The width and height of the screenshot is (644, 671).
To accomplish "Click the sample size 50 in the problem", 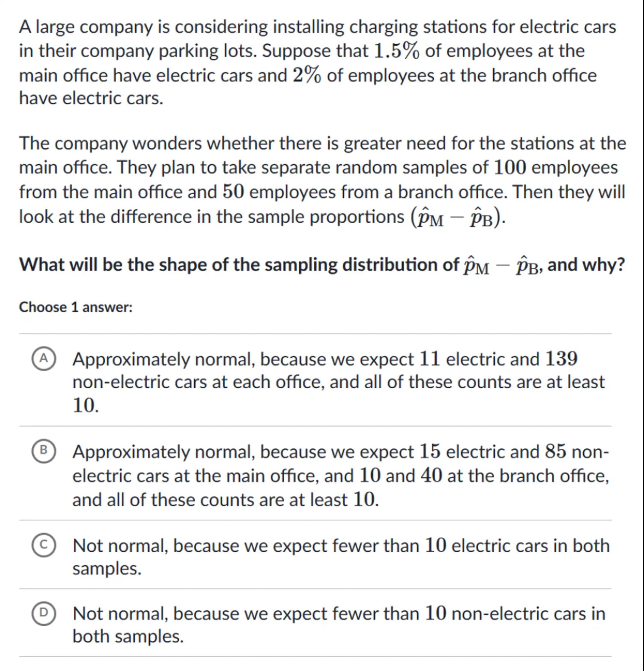I will point(234,192).
